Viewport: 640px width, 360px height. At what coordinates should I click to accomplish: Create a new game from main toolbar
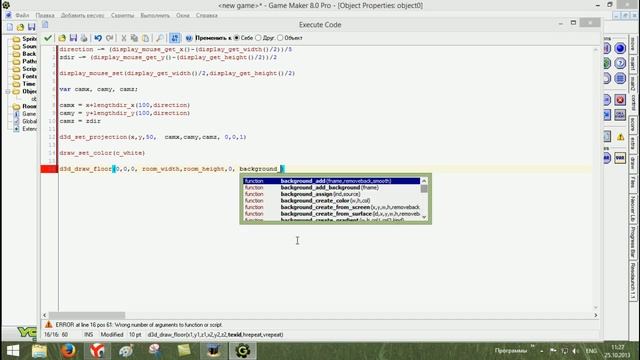point(9,27)
